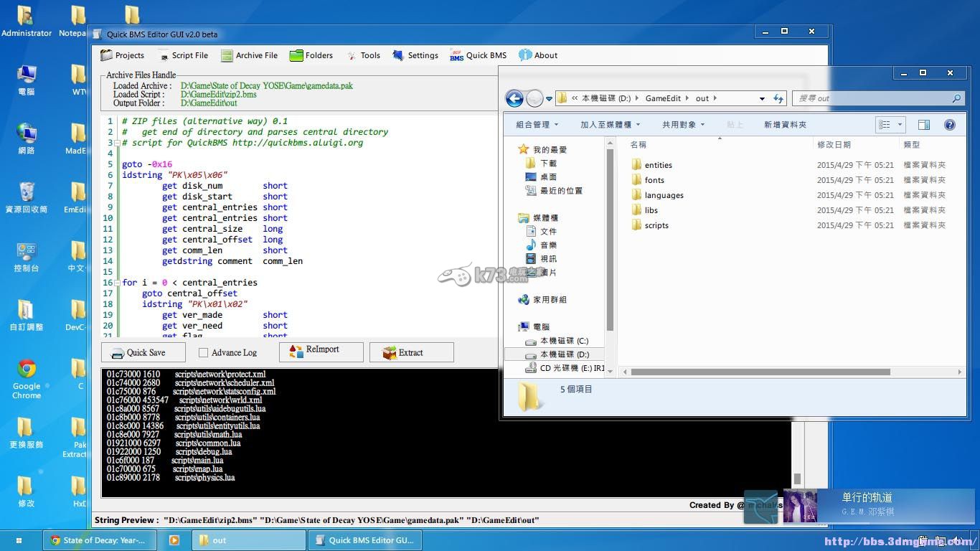Open Explorer help icon
The width and height of the screenshot is (980, 551).
point(950,125)
